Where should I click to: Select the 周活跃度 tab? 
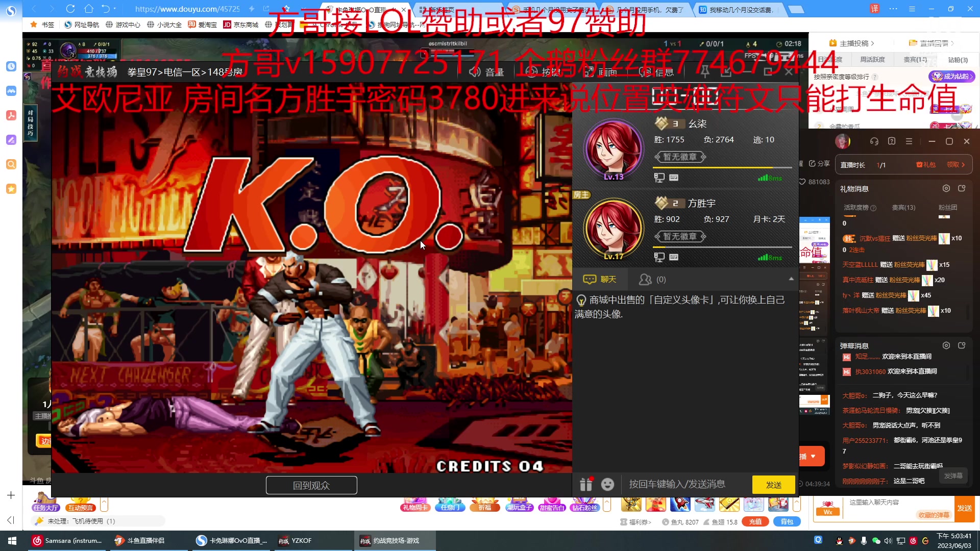click(x=872, y=60)
